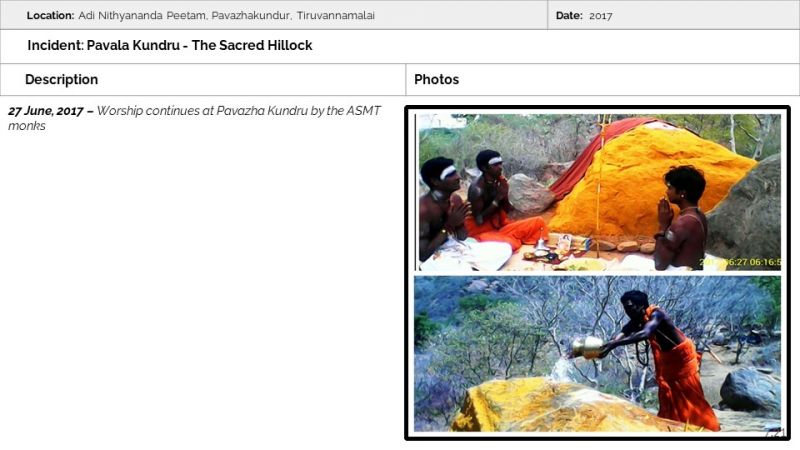Click the Worship continues at Pavazha Kundru sentence
Screen dimensions: 800x450
238,111
